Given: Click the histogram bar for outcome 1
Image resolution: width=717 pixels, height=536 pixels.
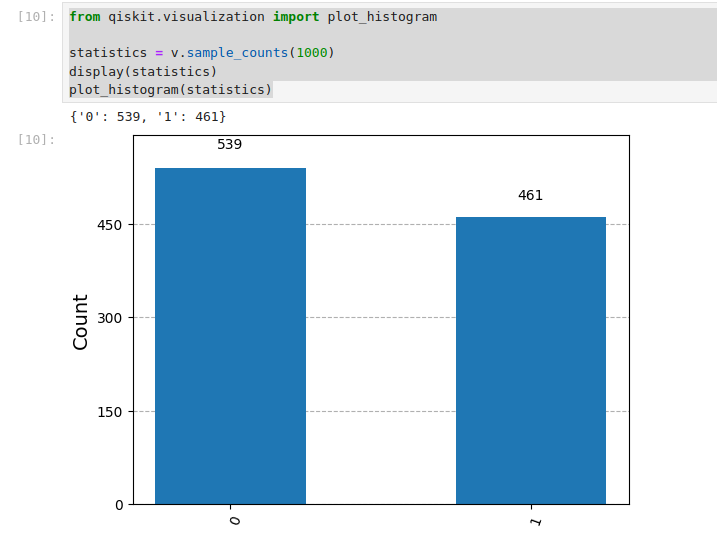Looking at the screenshot, I should coord(531,361).
